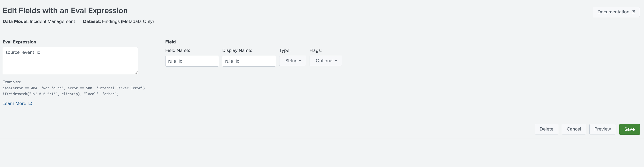Change the field type via the String dropdown

[292, 61]
